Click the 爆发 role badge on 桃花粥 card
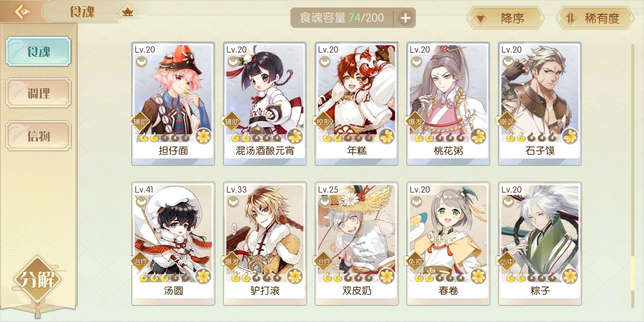 [x=415, y=122]
